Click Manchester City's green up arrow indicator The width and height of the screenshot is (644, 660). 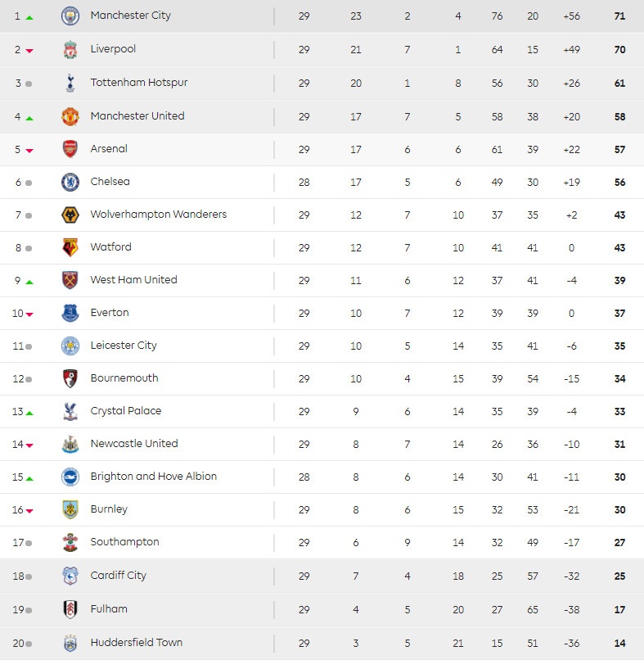[29, 17]
